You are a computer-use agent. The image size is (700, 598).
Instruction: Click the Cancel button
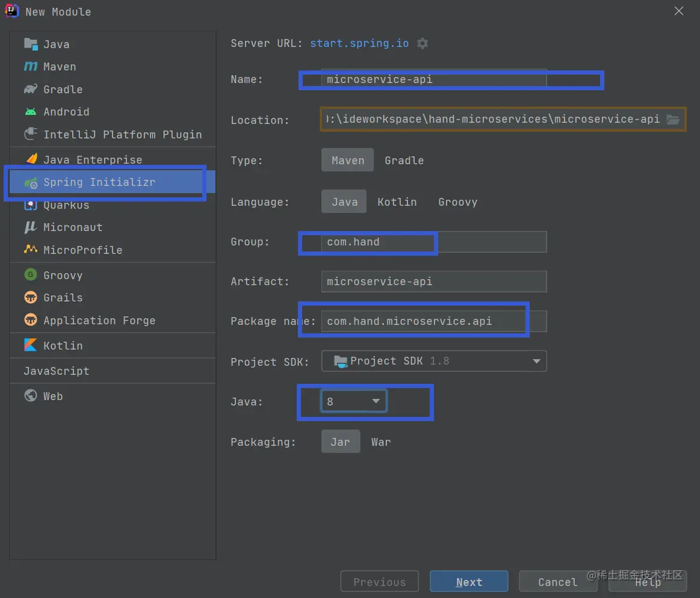point(557,582)
